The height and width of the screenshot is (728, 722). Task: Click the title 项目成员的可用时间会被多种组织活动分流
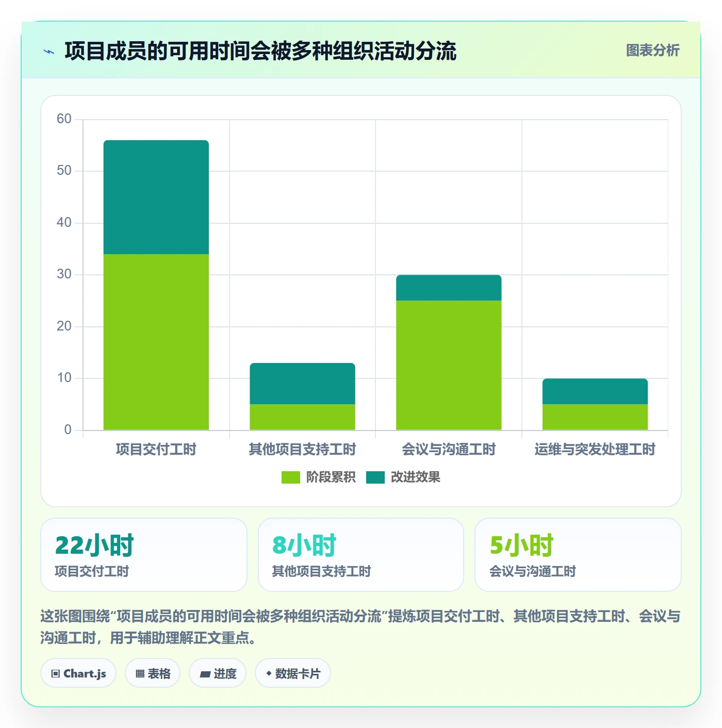point(260,51)
